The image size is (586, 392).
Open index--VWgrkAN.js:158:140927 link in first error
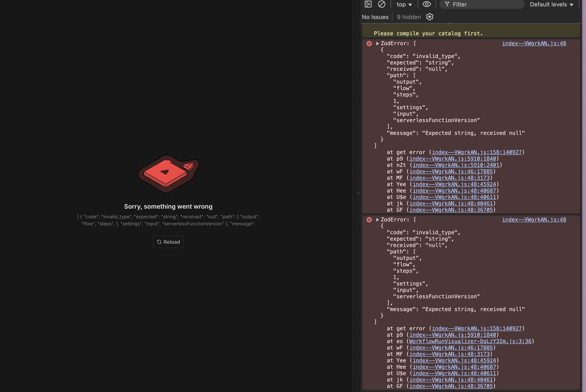[x=477, y=152]
